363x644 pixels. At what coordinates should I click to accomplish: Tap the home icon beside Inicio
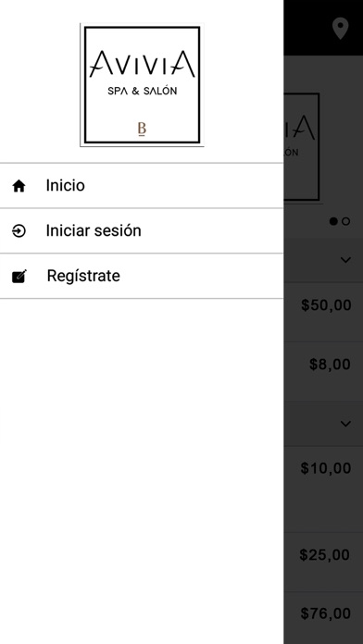click(19, 186)
